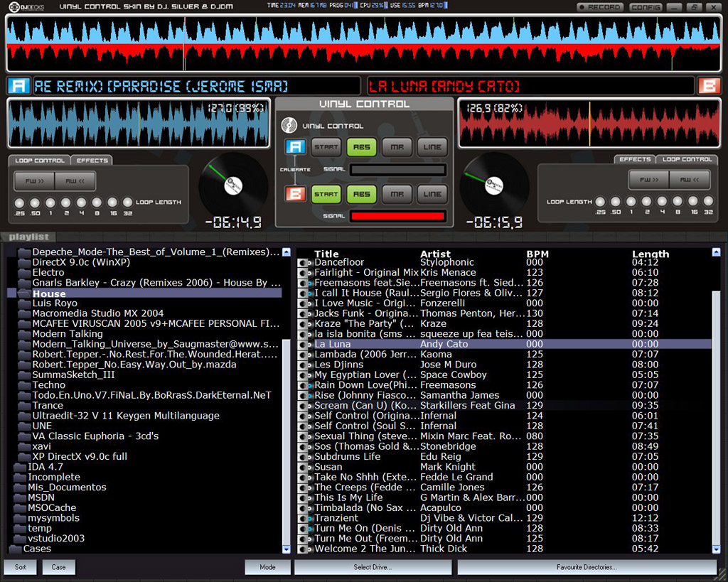Click folder icon next to temp

[x=19, y=529]
